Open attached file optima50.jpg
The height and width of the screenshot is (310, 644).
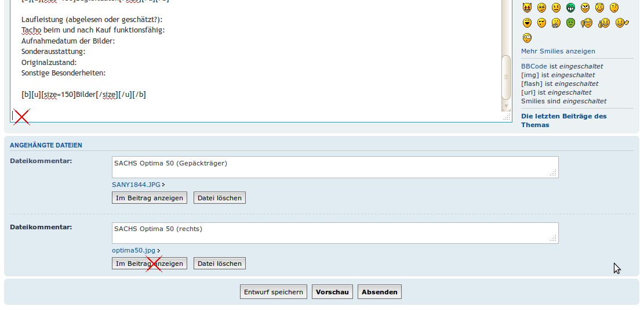click(133, 250)
